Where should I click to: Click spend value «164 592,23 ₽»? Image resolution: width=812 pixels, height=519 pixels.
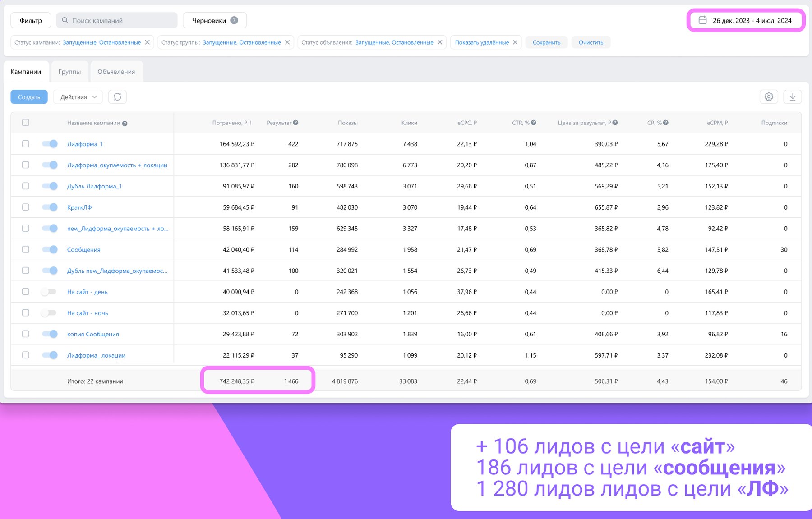click(237, 144)
